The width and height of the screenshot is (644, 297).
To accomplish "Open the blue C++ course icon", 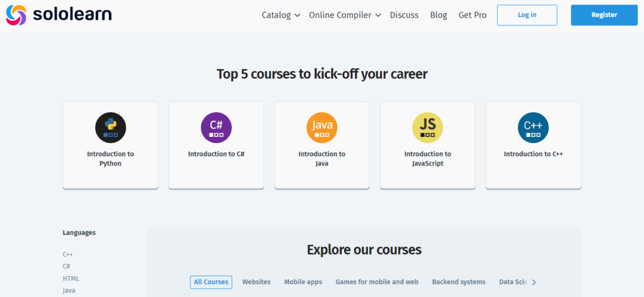I will (x=533, y=128).
